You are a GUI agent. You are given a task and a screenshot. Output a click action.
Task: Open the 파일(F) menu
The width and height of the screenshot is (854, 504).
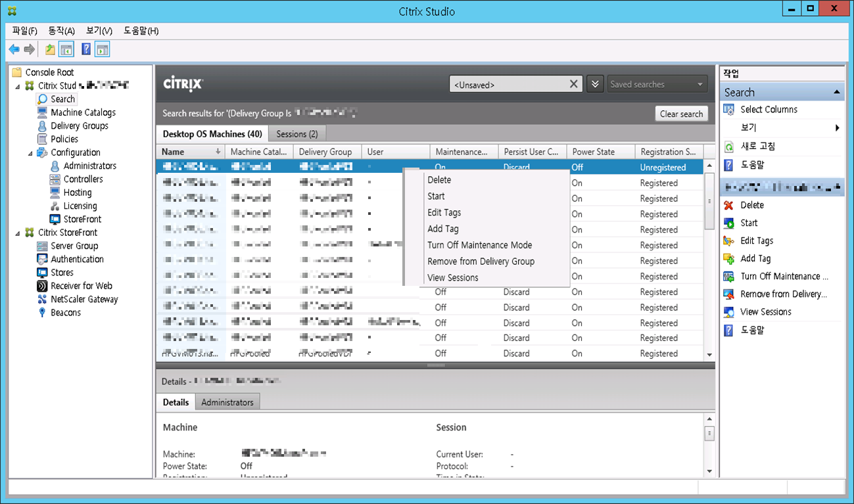pos(25,31)
